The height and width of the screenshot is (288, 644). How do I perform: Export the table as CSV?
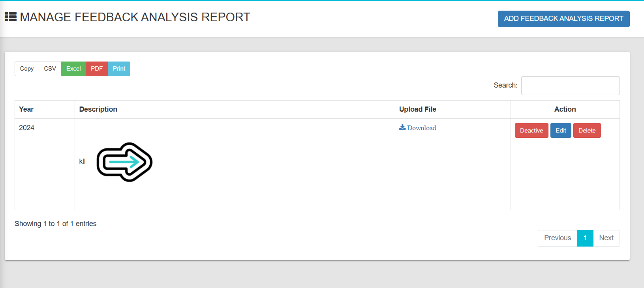coord(50,69)
